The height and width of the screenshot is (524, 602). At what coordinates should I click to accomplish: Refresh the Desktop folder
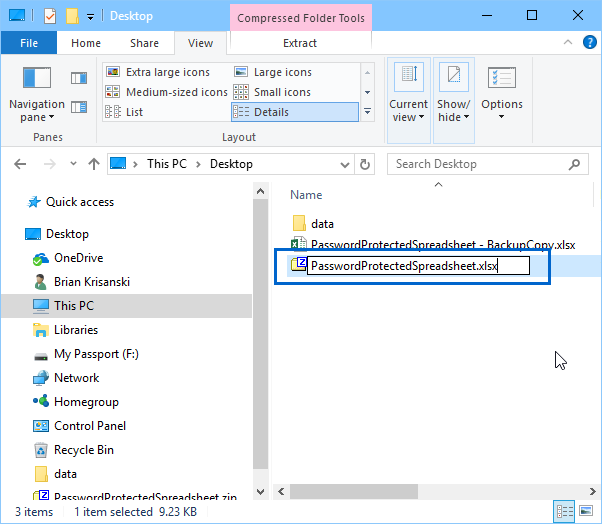click(x=365, y=165)
